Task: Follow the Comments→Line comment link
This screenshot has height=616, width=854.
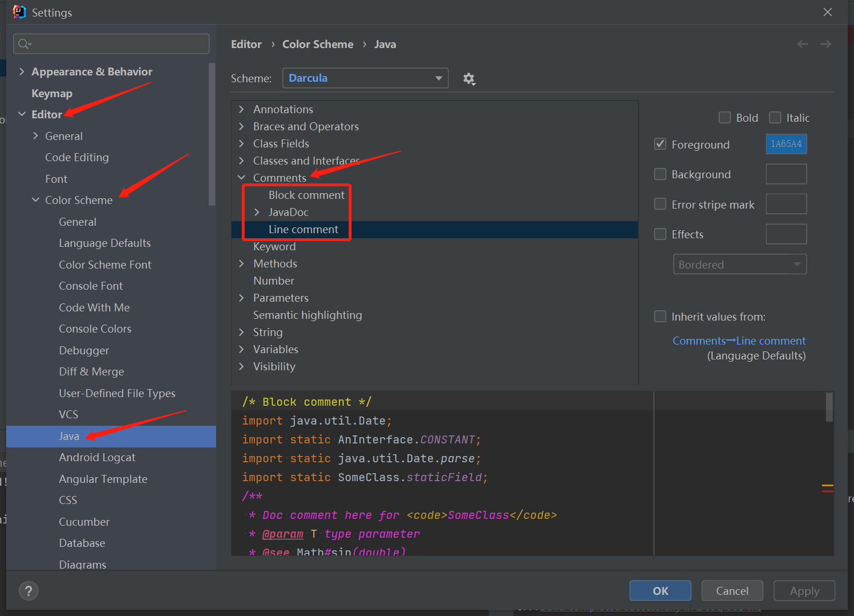Action: pos(739,341)
